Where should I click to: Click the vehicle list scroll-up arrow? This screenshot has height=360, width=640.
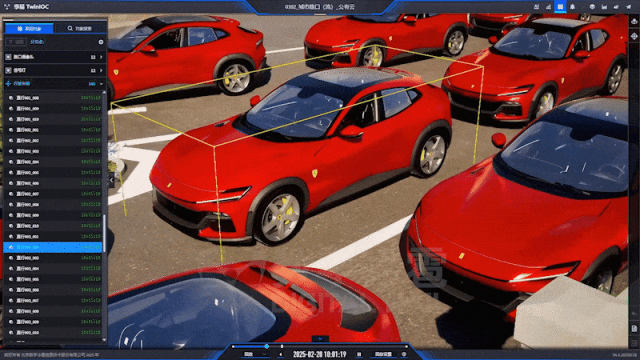click(104, 93)
